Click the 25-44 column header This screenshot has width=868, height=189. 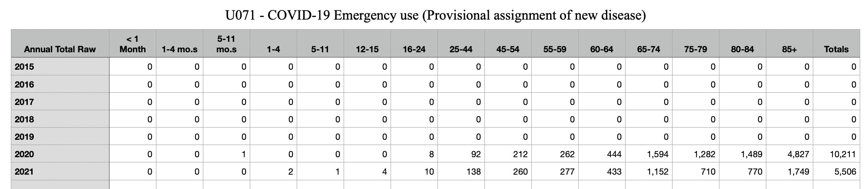(x=461, y=44)
